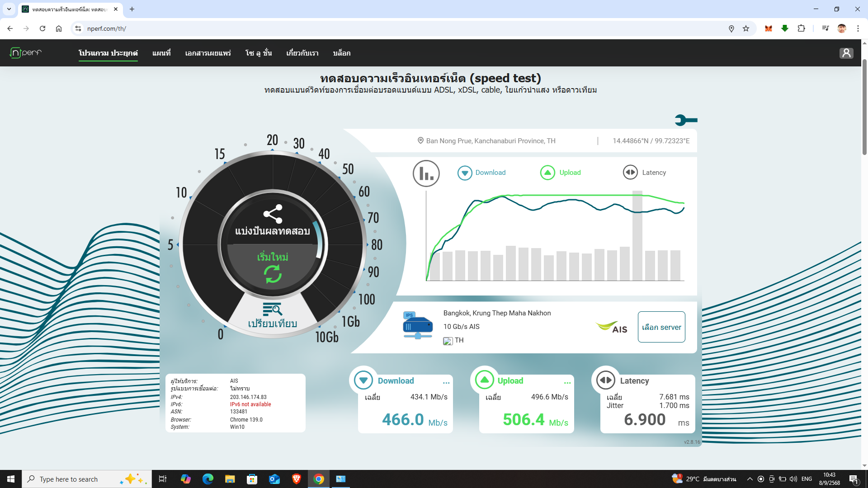Click the compare results icon
This screenshot has width=868, height=488.
click(273, 310)
